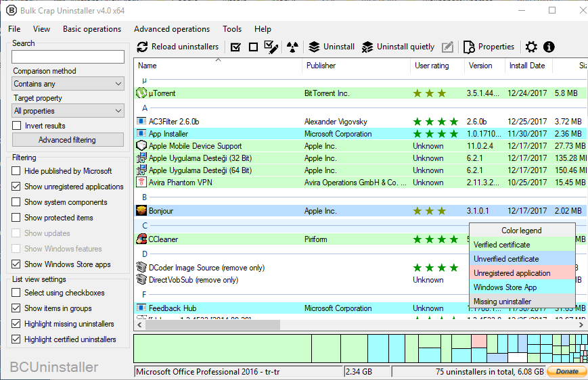Click into the Search text field
This screenshot has width=588, height=380.
(x=68, y=57)
